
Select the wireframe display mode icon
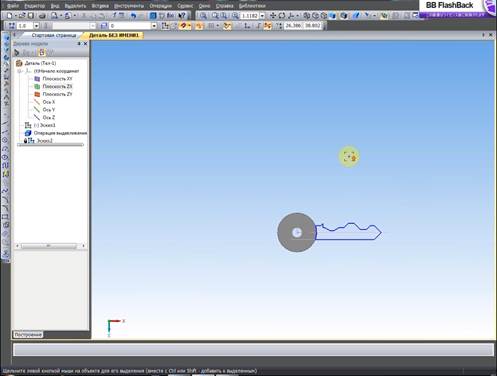(x=306, y=16)
